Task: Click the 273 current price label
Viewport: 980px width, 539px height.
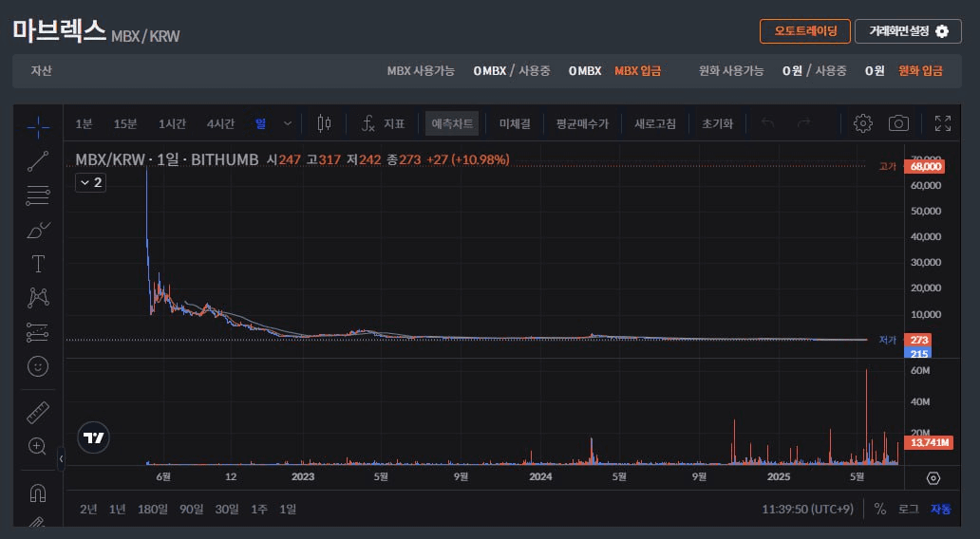Action: pos(919,340)
